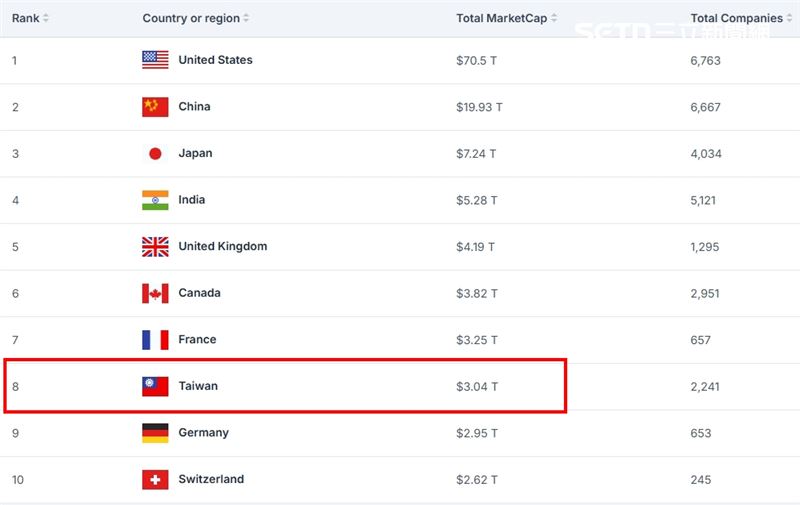800x505 pixels.
Task: Click the France flag icon
Action: click(155, 340)
